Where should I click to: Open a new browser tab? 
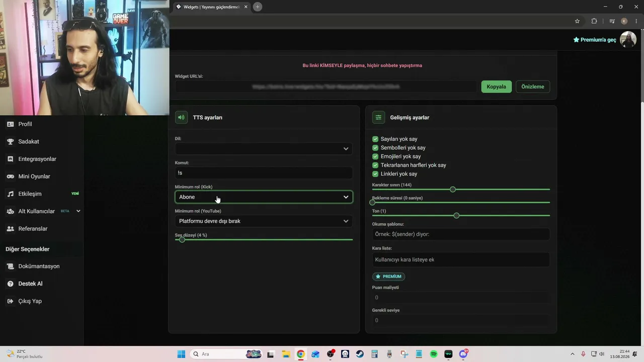tap(258, 7)
